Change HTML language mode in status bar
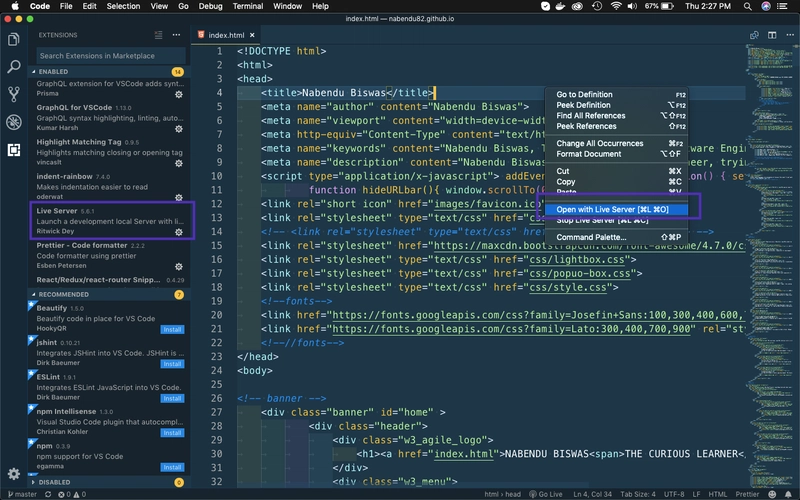 [717, 494]
